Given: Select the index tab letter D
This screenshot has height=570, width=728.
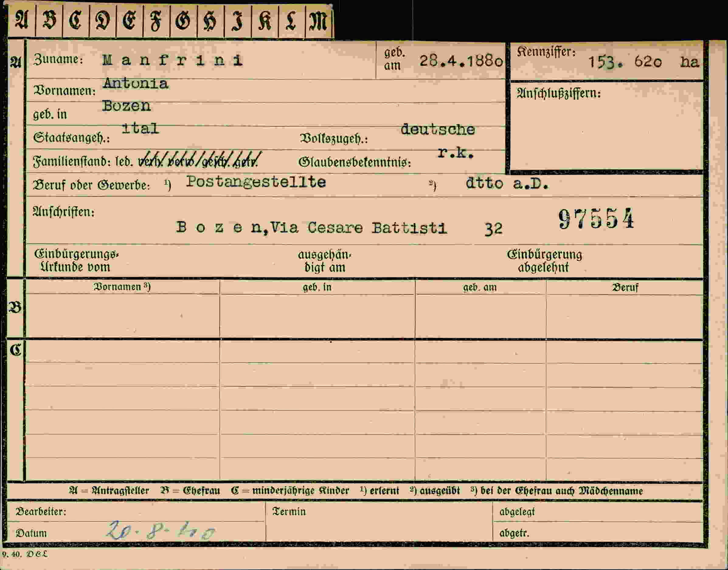Looking at the screenshot, I should coord(102,21).
